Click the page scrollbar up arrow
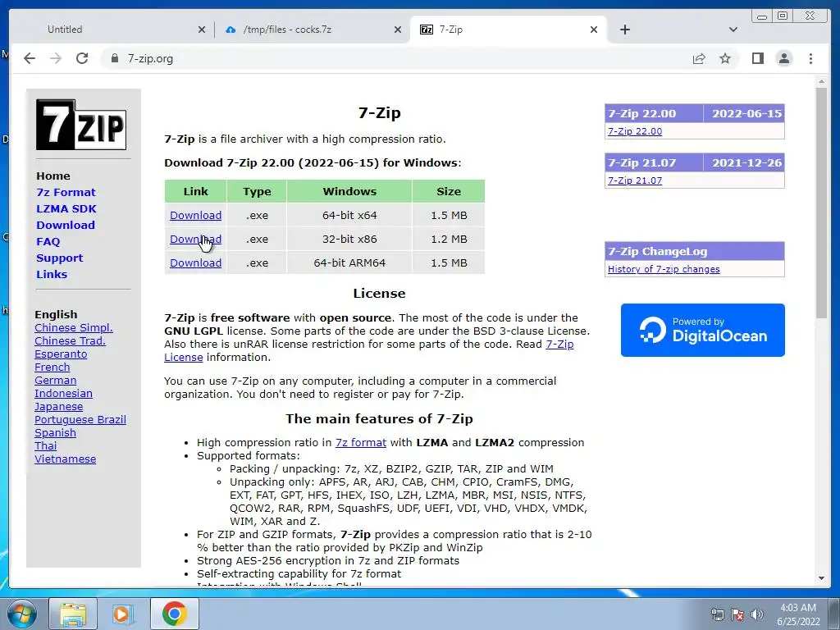The image size is (840, 630). pyautogui.click(x=822, y=82)
